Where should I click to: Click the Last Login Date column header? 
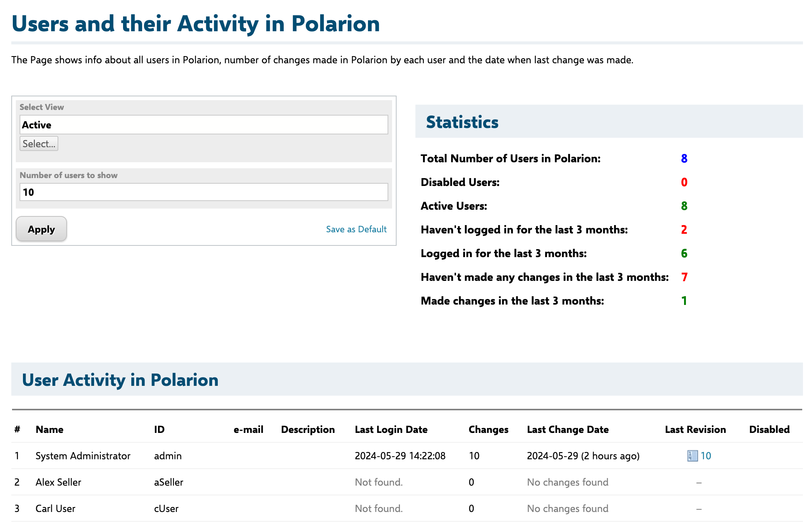[391, 430]
